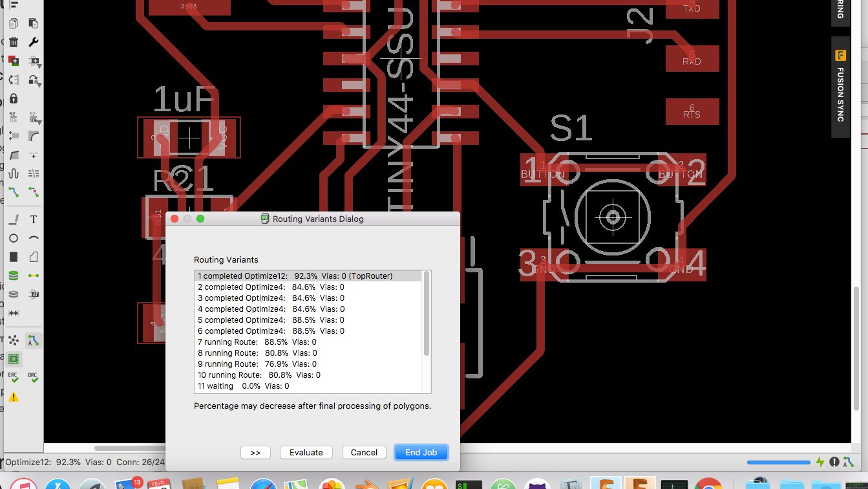The height and width of the screenshot is (489, 868).
Task: Select the Pinswap tool
Action: pos(13,80)
